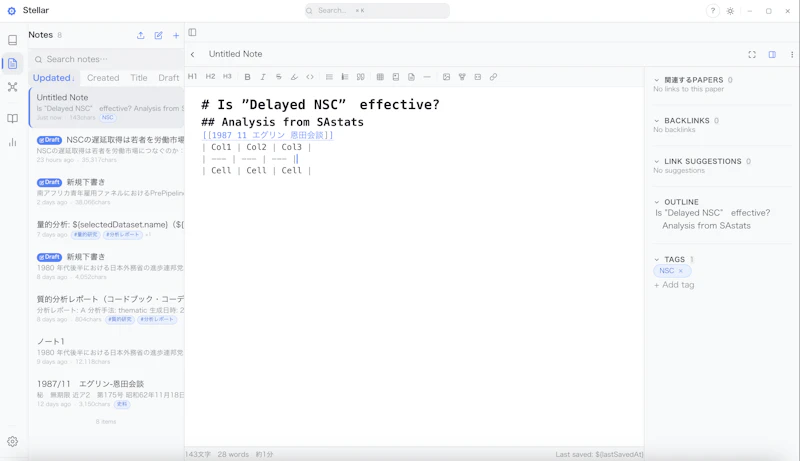Image resolution: width=800 pixels, height=461 pixels.
Task: Open the ノート1 note
Action: [107, 351]
